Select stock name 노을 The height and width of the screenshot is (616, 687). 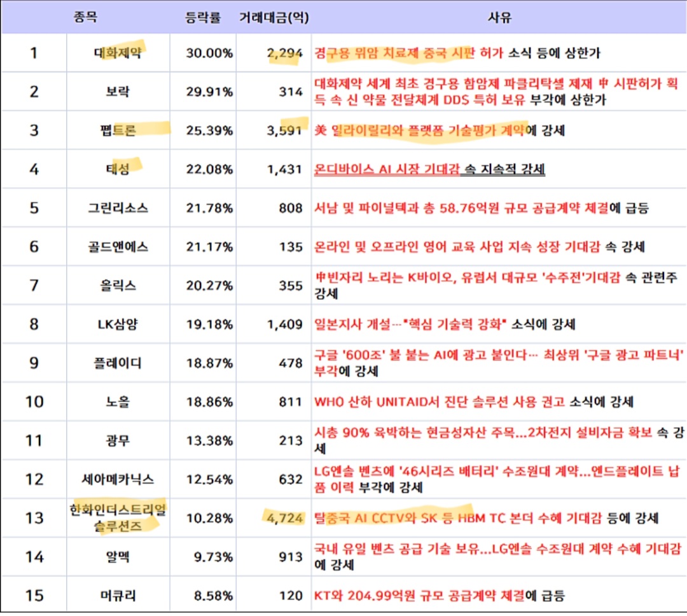pyautogui.click(x=118, y=402)
